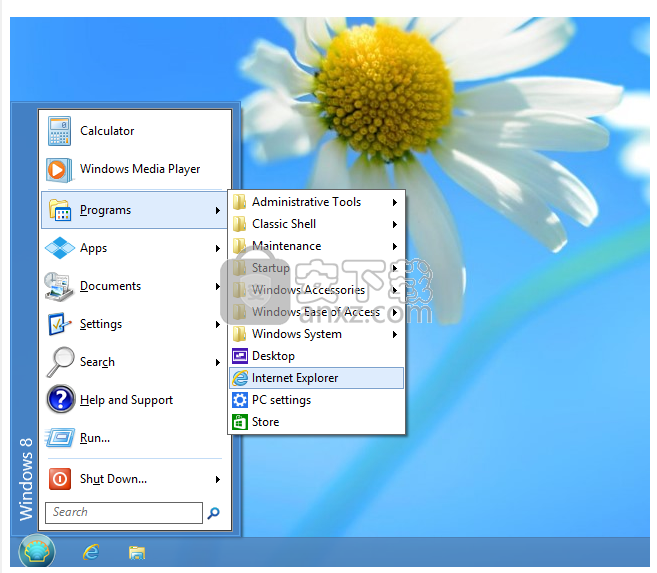Choose Help and Support label
The height and width of the screenshot is (573, 657).
pos(126,400)
